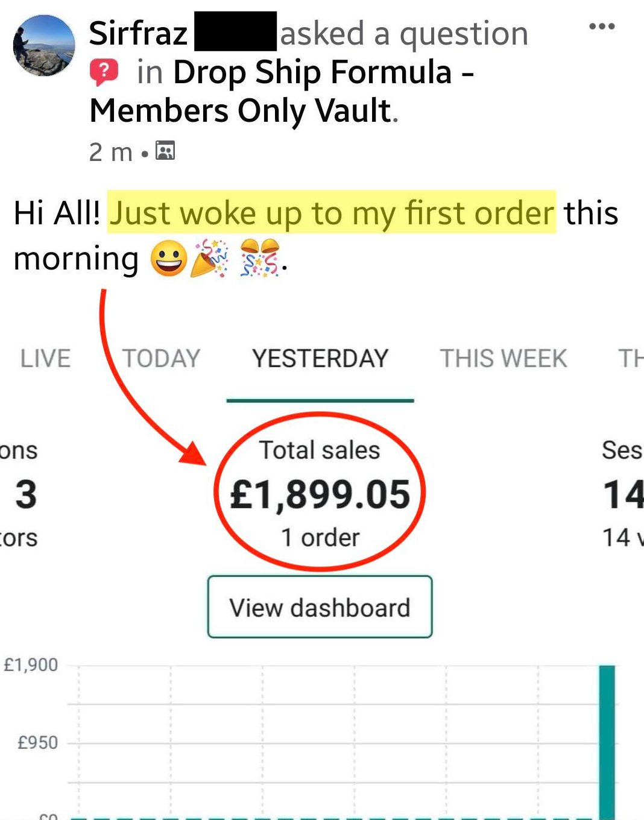Click the partially visible Sessions metric card
The height and width of the screenshot is (820, 644).
(x=622, y=494)
